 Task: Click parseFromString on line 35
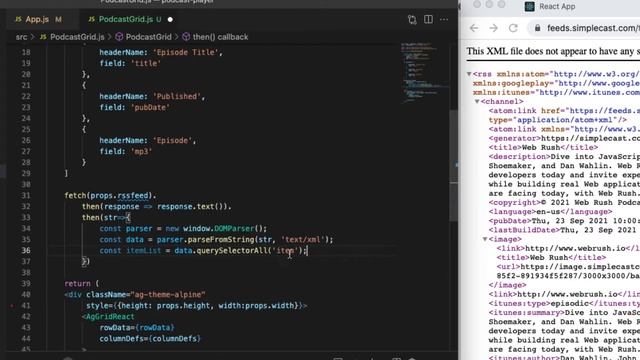[222, 240]
